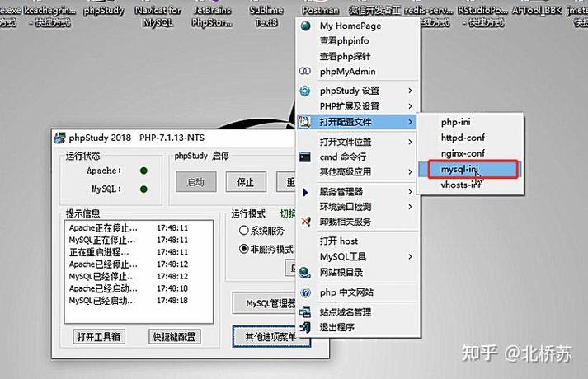Viewport: 588px width, 379px height.
Task: Select 系统服务 run mode
Action: click(261, 231)
